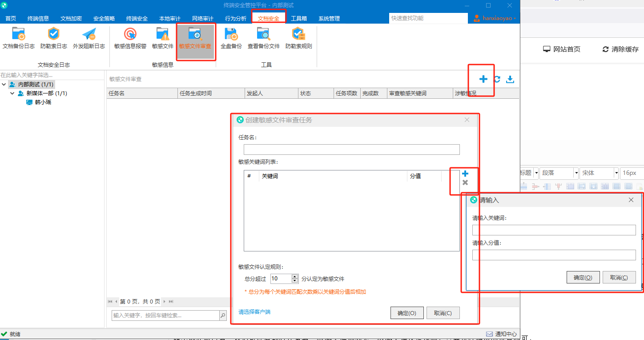Screen dimensions: 644x340
Task: Click the 请输入关键词 input field
Action: click(x=554, y=230)
